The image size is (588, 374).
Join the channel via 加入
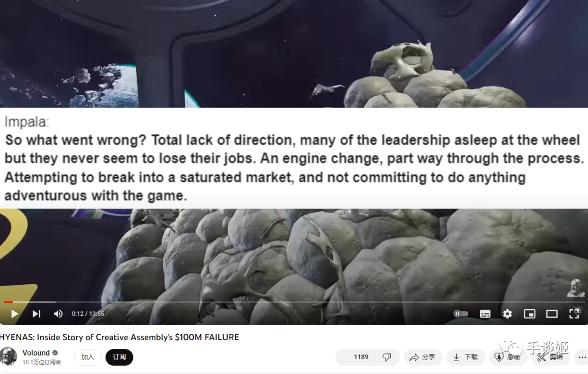pyautogui.click(x=88, y=357)
